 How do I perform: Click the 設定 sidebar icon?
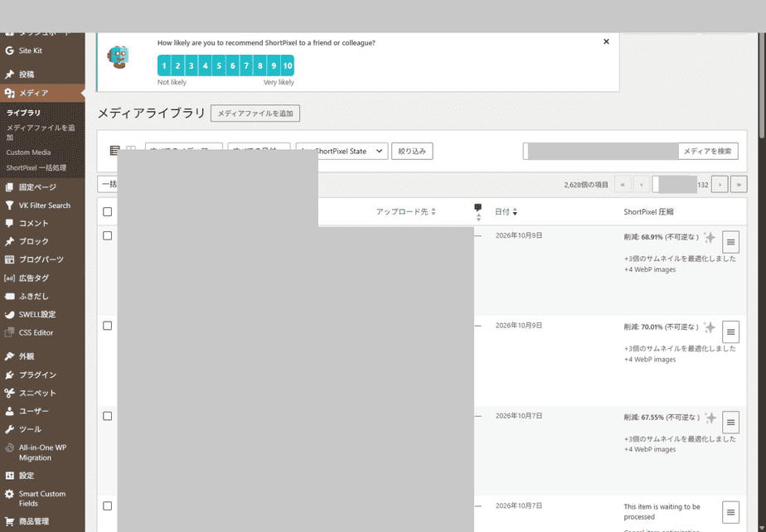9,476
